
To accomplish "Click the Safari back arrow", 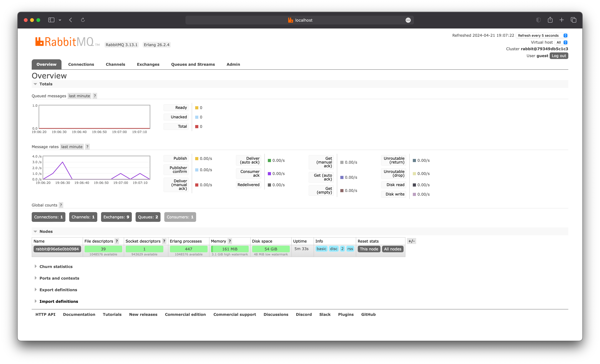I will pos(71,20).
